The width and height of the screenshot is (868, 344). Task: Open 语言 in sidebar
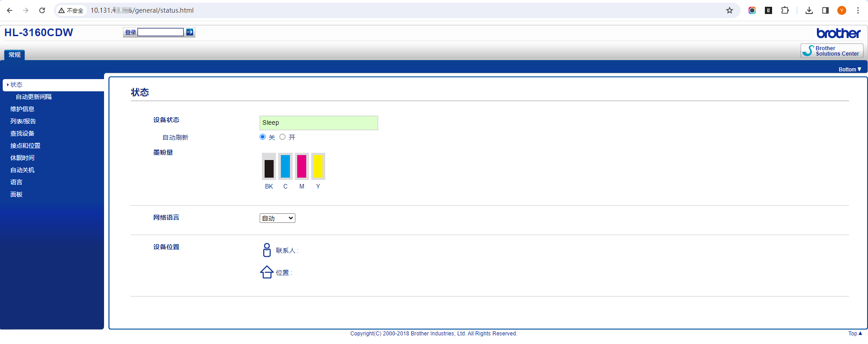pos(16,182)
